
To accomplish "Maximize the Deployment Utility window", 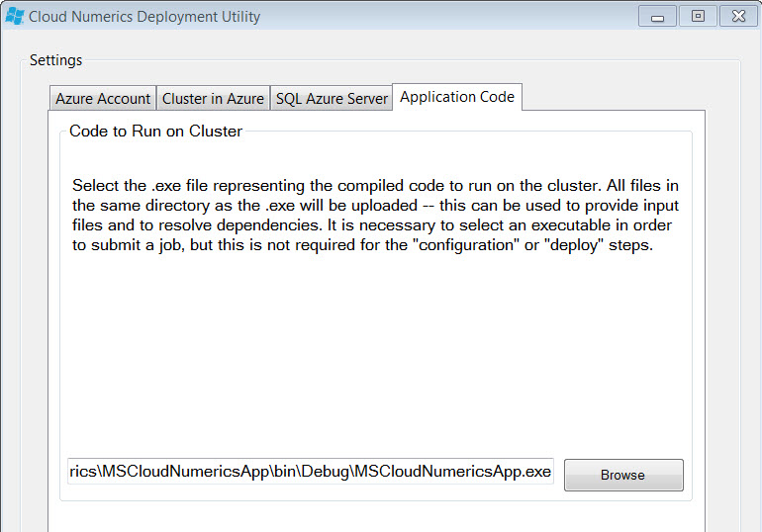I will click(x=698, y=17).
